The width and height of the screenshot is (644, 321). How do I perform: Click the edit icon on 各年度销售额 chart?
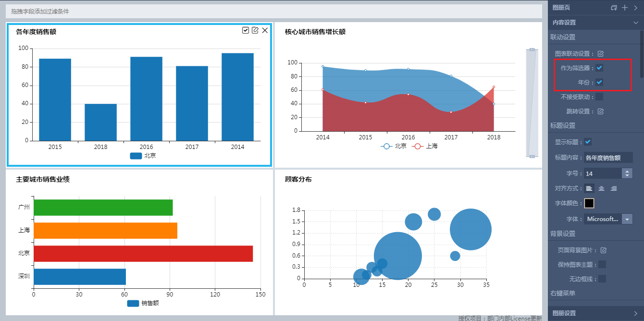(255, 30)
